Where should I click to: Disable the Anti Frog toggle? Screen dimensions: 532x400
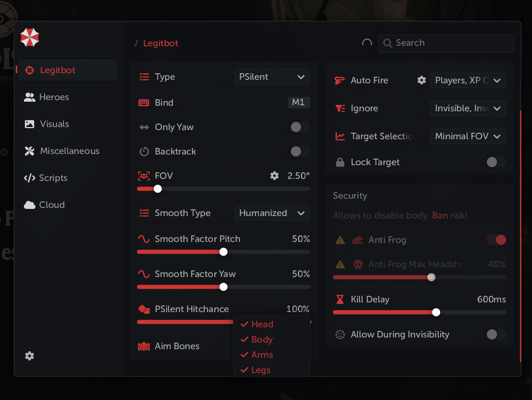(x=496, y=240)
